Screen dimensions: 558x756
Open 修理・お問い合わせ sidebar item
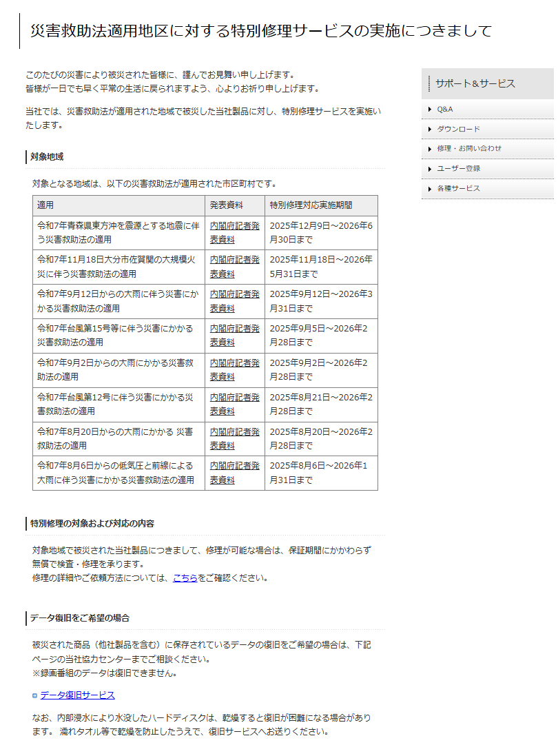(487, 149)
